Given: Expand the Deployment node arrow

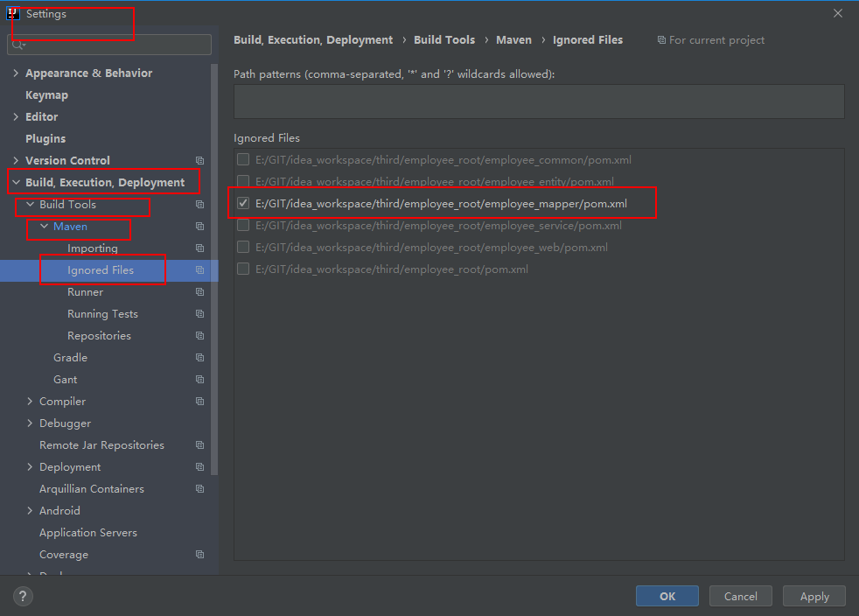Looking at the screenshot, I should (30, 467).
